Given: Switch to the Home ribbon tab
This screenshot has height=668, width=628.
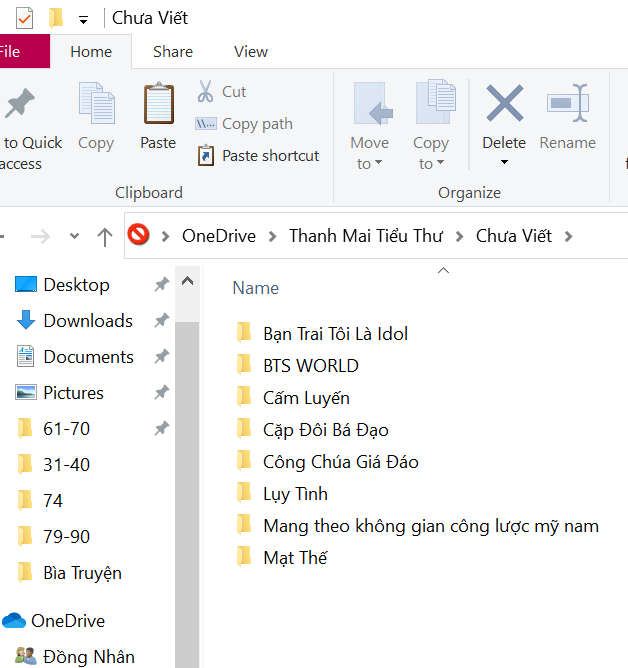Looking at the screenshot, I should tap(91, 52).
